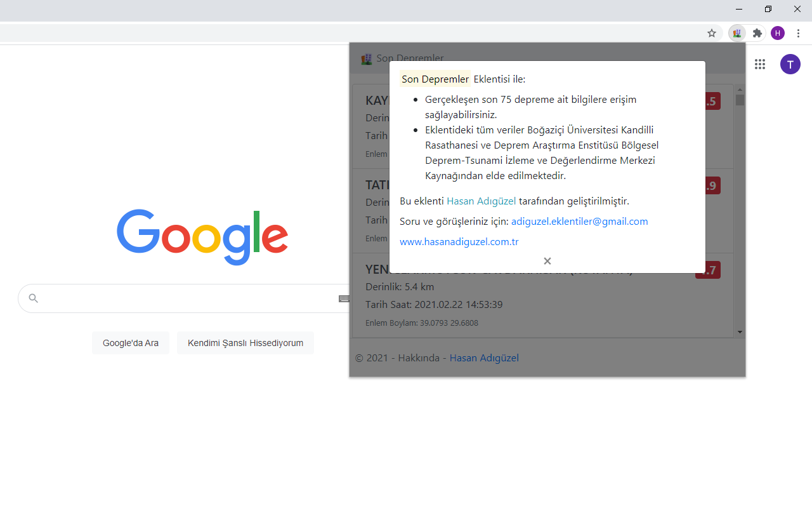Click the Hakkında text in the popup footer
Image resolution: width=812 pixels, height=508 pixels.
tap(419, 358)
